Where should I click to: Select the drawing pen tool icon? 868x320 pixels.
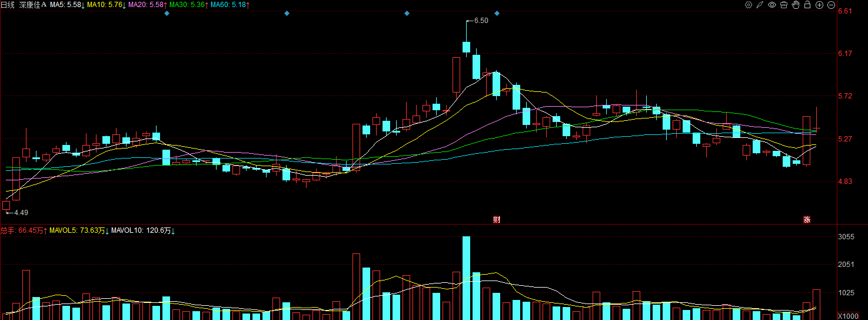coord(760,5)
